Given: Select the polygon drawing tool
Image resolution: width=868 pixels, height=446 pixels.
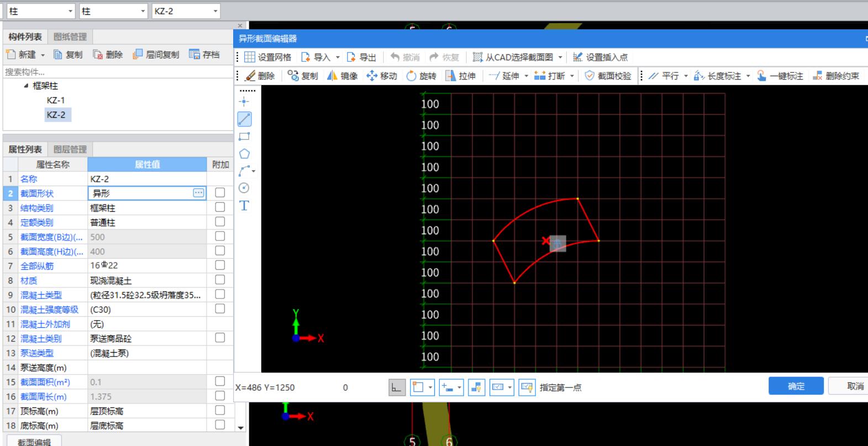Looking at the screenshot, I should click(x=244, y=154).
